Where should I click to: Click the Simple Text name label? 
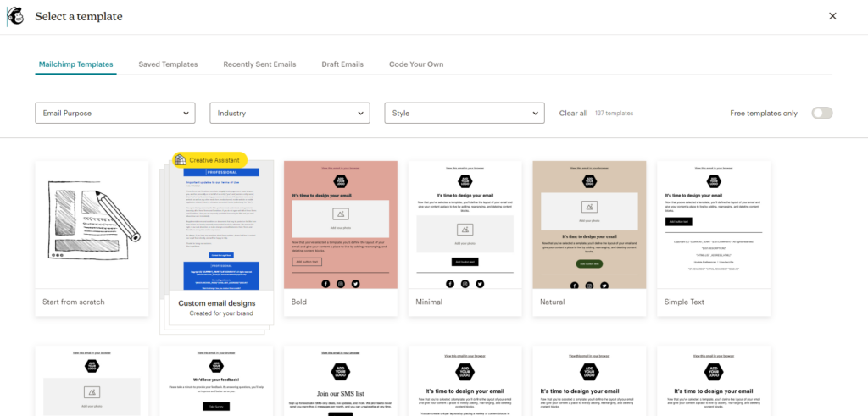click(x=685, y=302)
